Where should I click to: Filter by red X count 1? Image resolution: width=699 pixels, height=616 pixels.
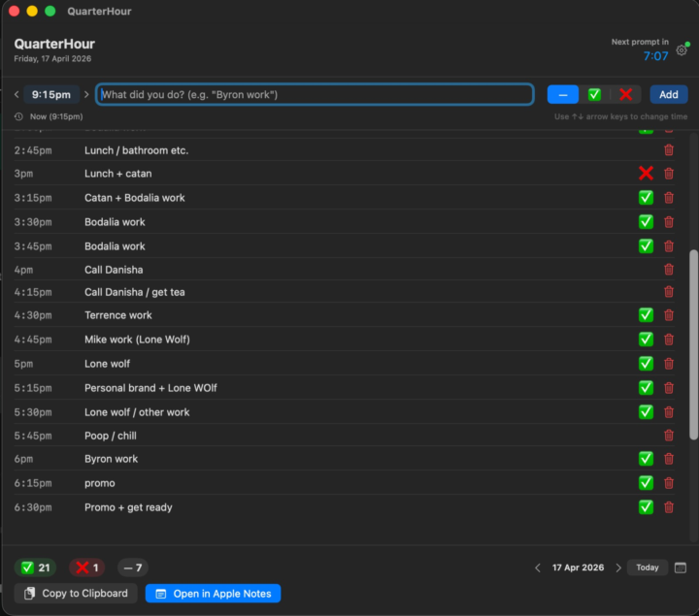pyautogui.click(x=87, y=567)
